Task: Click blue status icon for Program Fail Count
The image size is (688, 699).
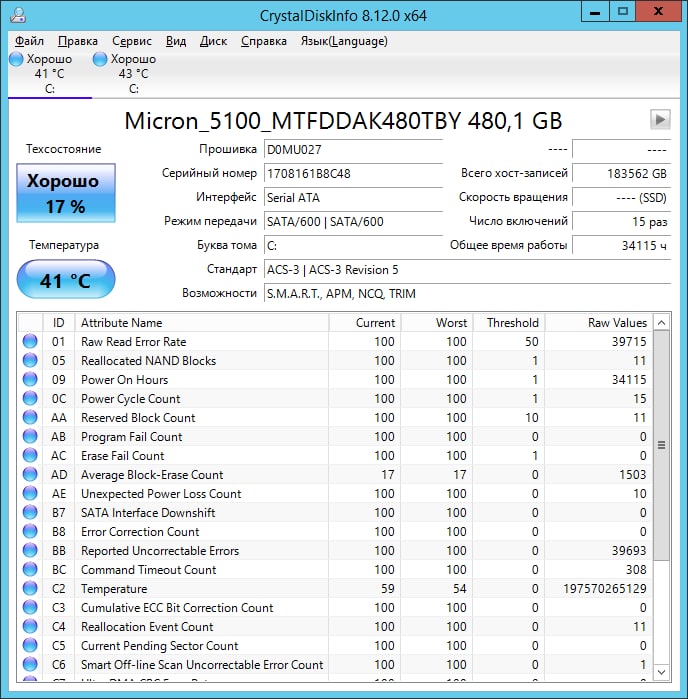Action: tap(30, 436)
